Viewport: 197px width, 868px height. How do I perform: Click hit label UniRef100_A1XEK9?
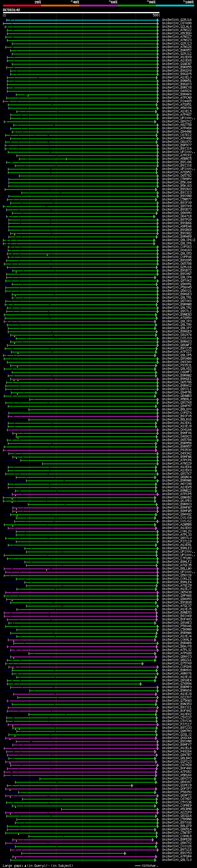click(177, 57)
